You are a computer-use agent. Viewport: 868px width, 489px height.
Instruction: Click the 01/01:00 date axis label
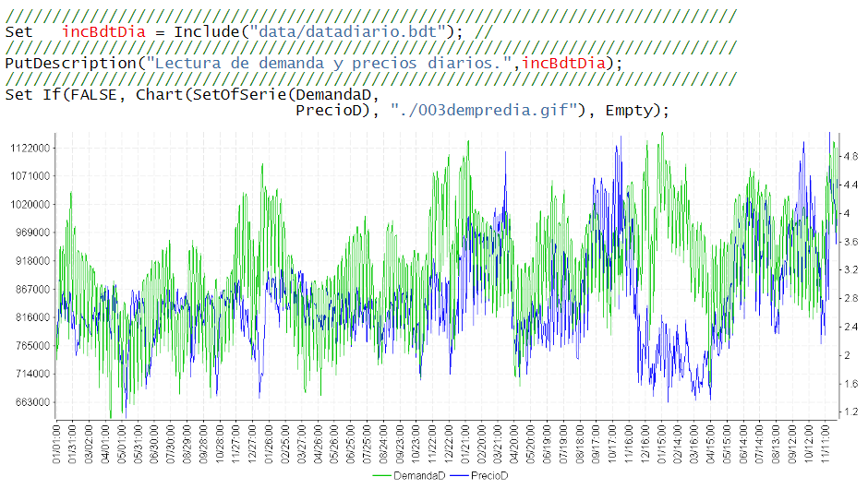(56, 444)
